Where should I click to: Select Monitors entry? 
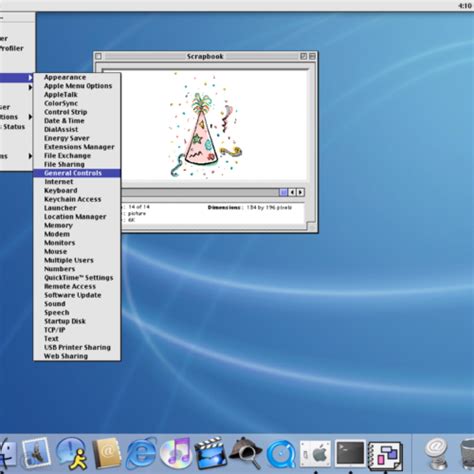pos(77,243)
